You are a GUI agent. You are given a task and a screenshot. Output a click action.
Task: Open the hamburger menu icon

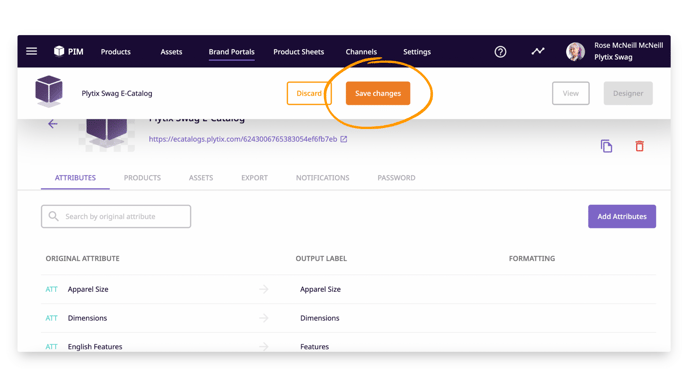tap(32, 51)
